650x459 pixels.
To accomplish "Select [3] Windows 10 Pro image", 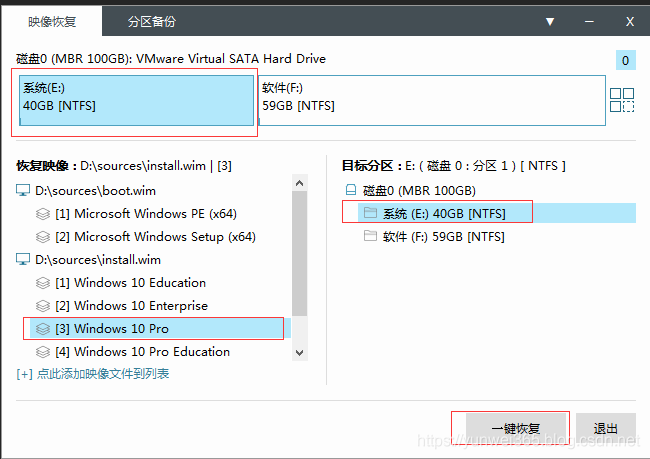I will click(161, 329).
